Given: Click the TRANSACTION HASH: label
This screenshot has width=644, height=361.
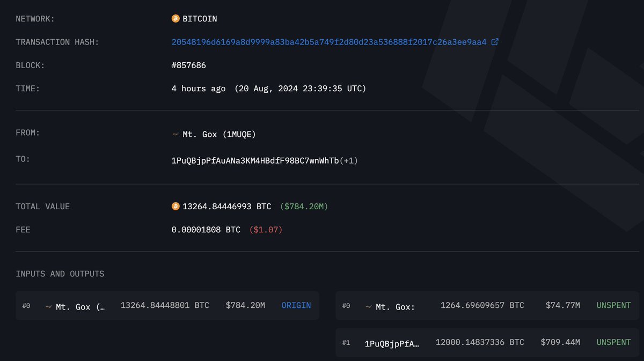Looking at the screenshot, I should [57, 42].
